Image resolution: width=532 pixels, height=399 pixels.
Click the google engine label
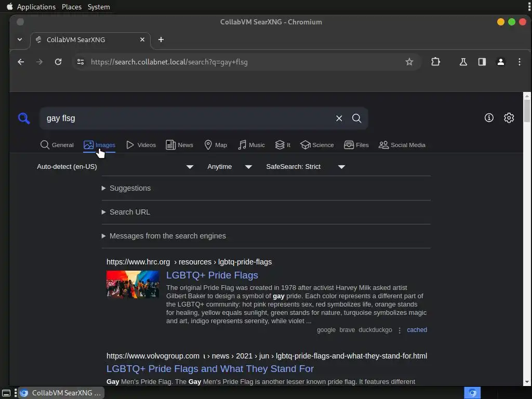326,330
